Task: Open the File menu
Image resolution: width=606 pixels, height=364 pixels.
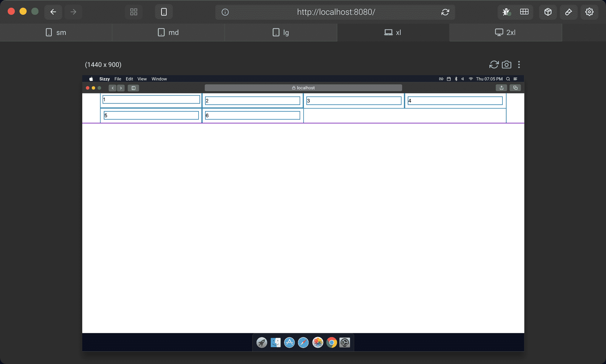Action: (118, 79)
